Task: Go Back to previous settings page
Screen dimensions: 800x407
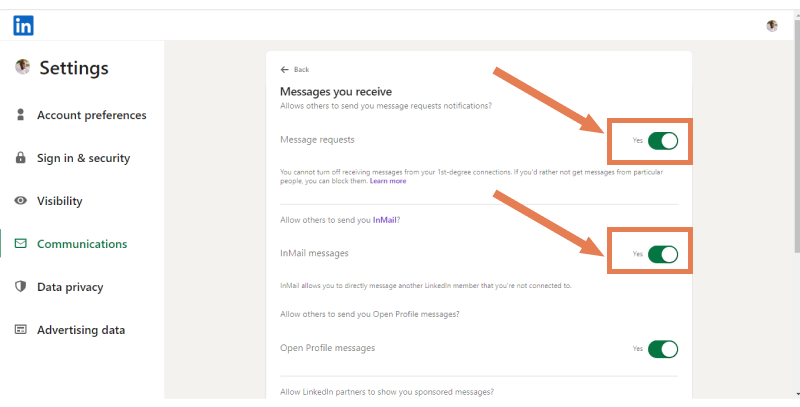Action: [x=295, y=69]
